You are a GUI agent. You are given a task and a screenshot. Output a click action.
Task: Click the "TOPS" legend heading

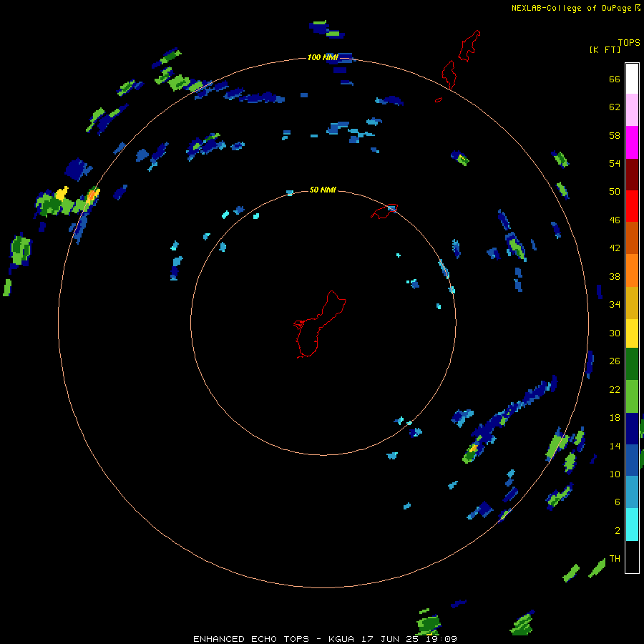(629, 43)
